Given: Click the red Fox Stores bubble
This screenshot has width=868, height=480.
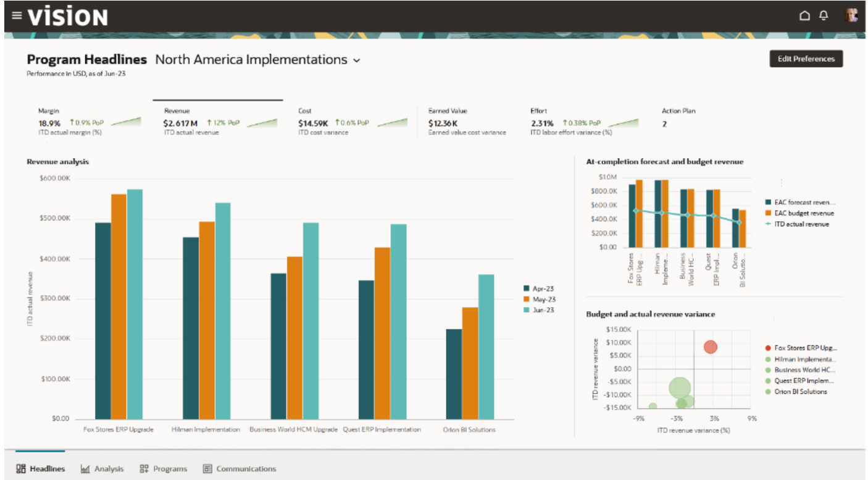Looking at the screenshot, I should pos(711,347).
